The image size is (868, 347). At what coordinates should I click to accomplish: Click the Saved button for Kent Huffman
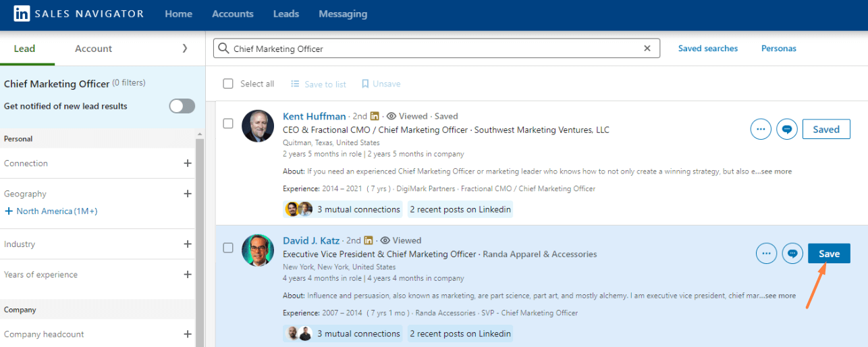coord(826,130)
